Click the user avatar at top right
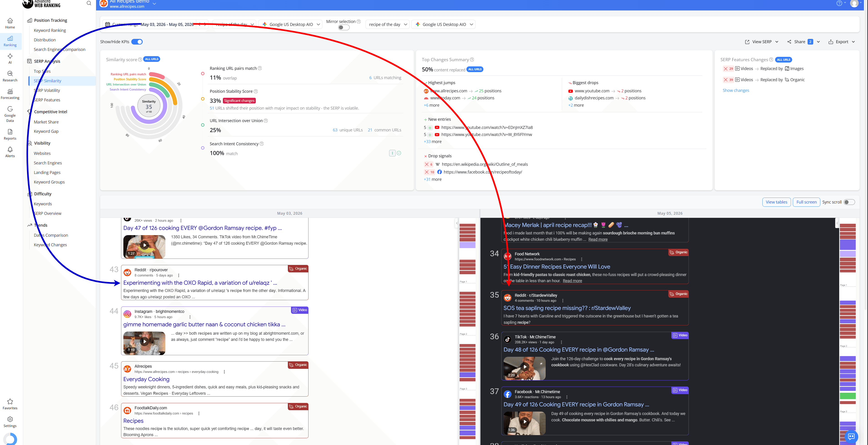Viewport: 868px width, 445px height. [x=854, y=3]
